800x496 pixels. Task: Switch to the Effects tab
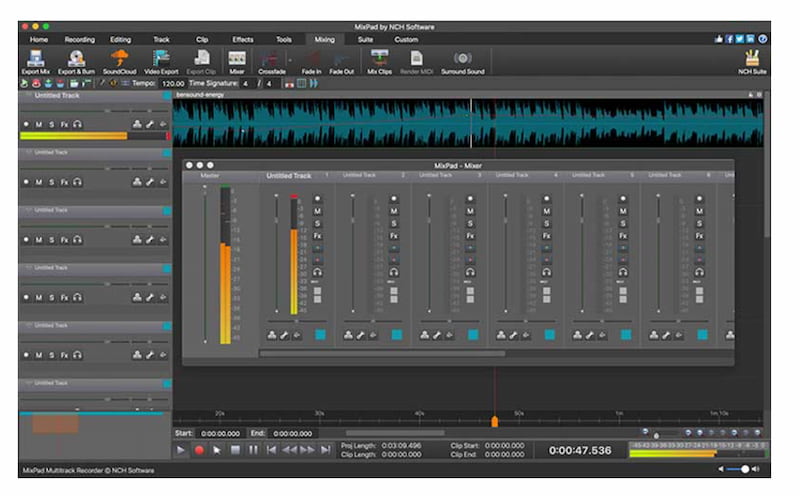click(243, 39)
